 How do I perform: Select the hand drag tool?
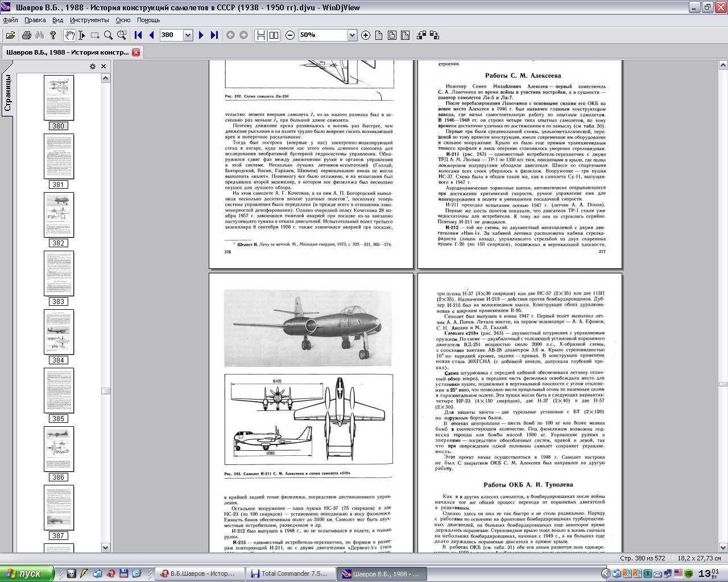click(69, 35)
